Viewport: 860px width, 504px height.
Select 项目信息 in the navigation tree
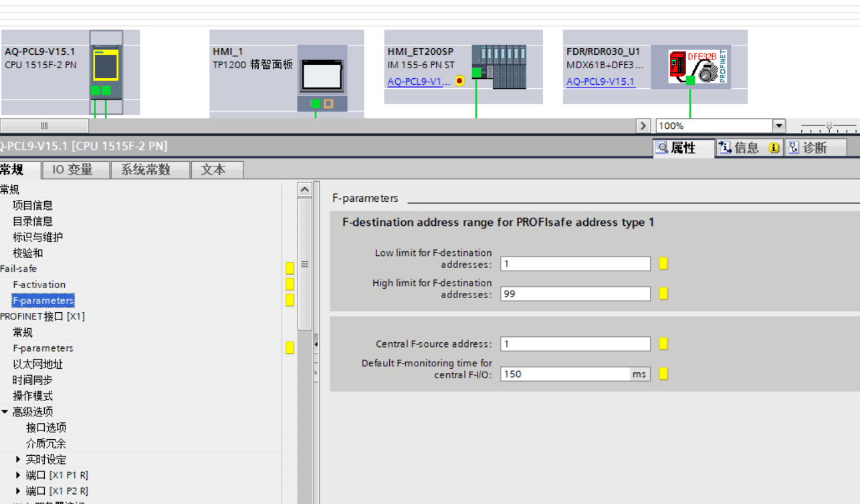[33, 205]
